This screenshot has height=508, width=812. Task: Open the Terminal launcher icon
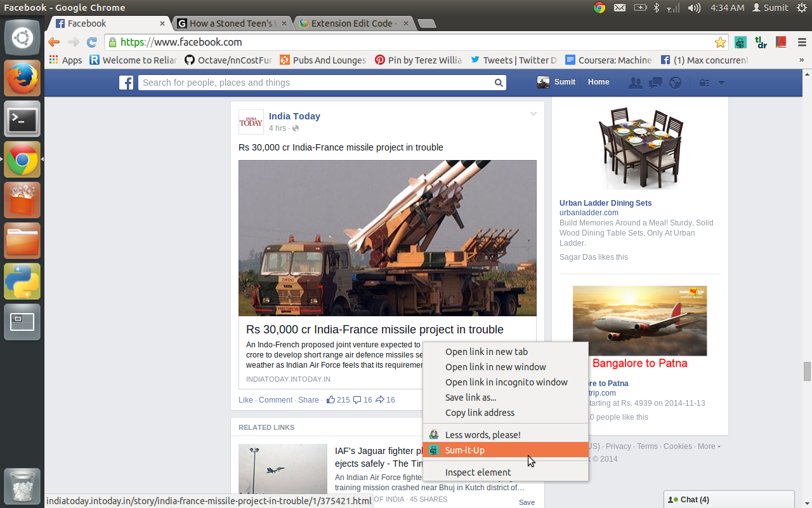tap(22, 119)
